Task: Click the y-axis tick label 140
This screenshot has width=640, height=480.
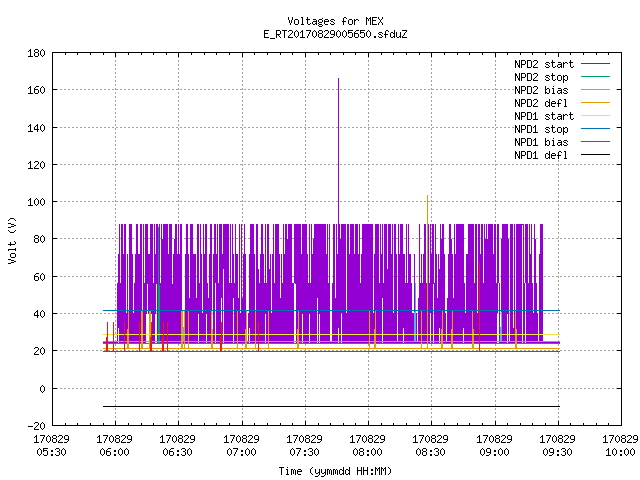Action: point(36,128)
